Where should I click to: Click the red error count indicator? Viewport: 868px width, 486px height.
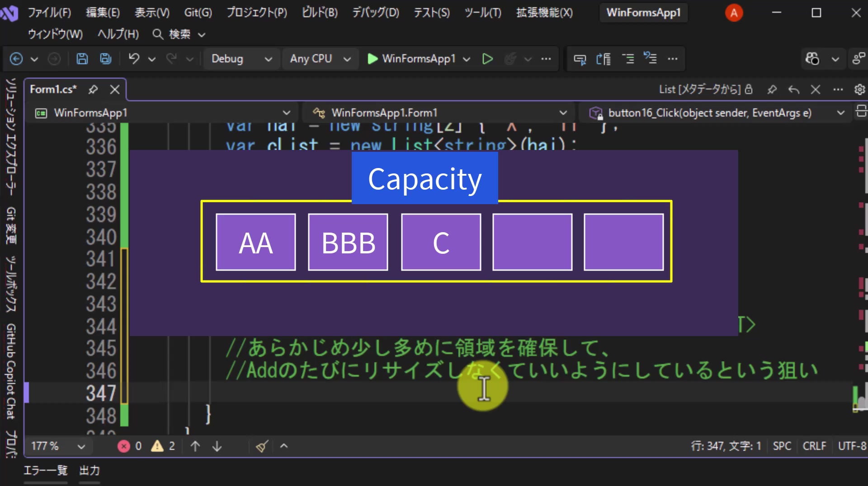(130, 446)
